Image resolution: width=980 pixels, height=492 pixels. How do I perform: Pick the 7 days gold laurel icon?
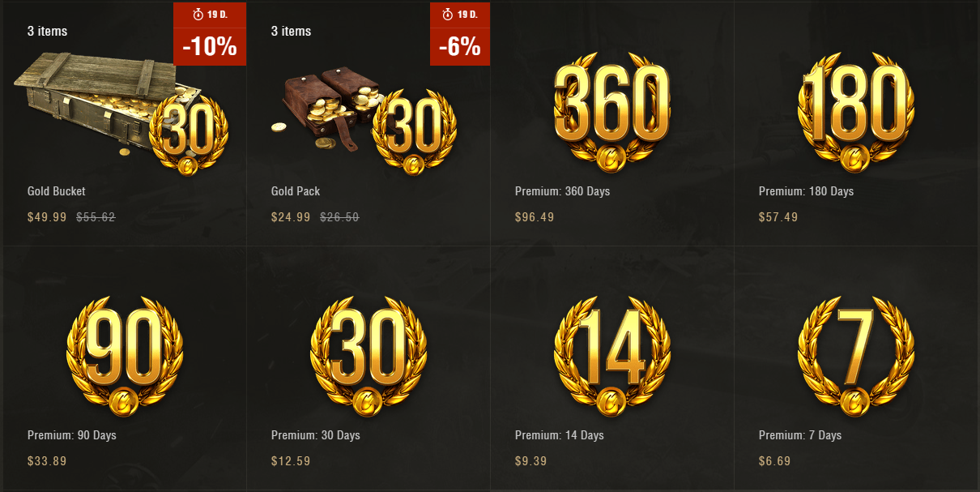[856, 356]
